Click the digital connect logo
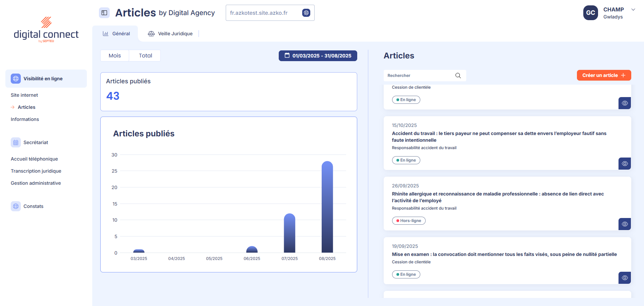Viewport: 644px width, 306px height. pos(46,30)
